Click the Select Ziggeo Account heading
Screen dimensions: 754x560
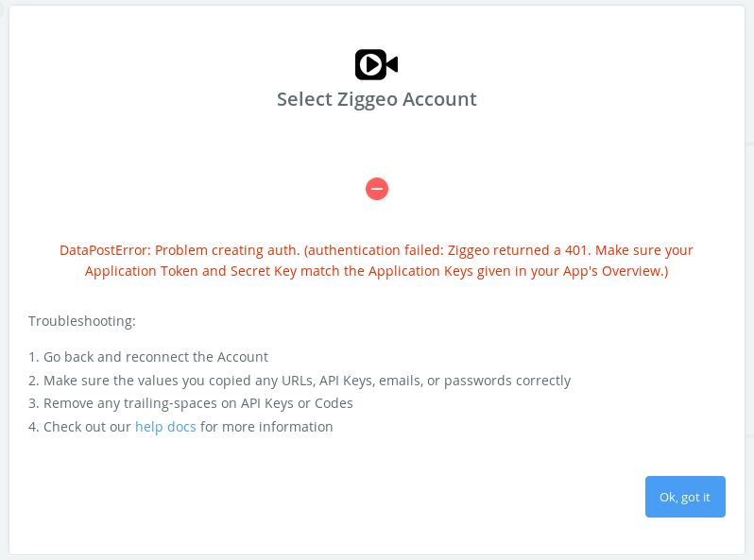(x=376, y=99)
